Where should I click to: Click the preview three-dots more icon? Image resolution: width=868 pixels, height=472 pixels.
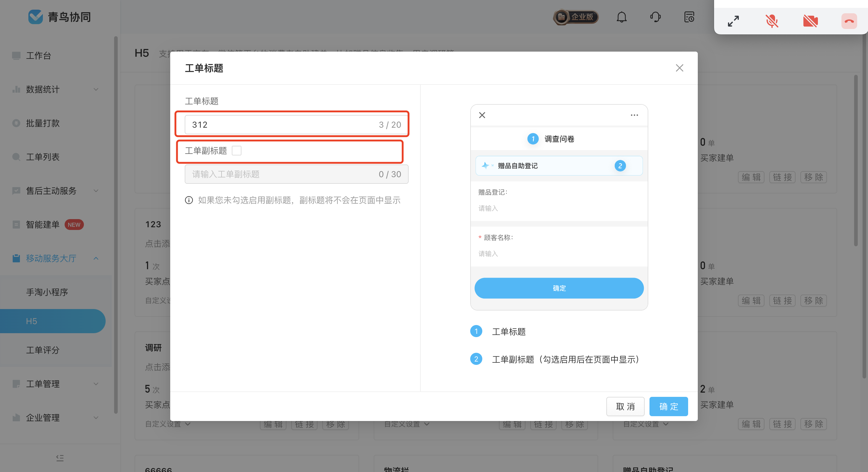coord(634,115)
